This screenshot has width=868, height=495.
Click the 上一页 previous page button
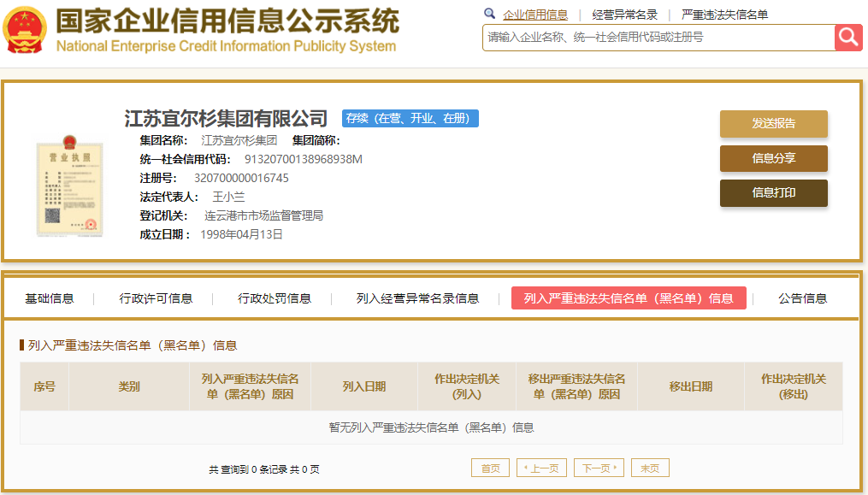(x=541, y=468)
